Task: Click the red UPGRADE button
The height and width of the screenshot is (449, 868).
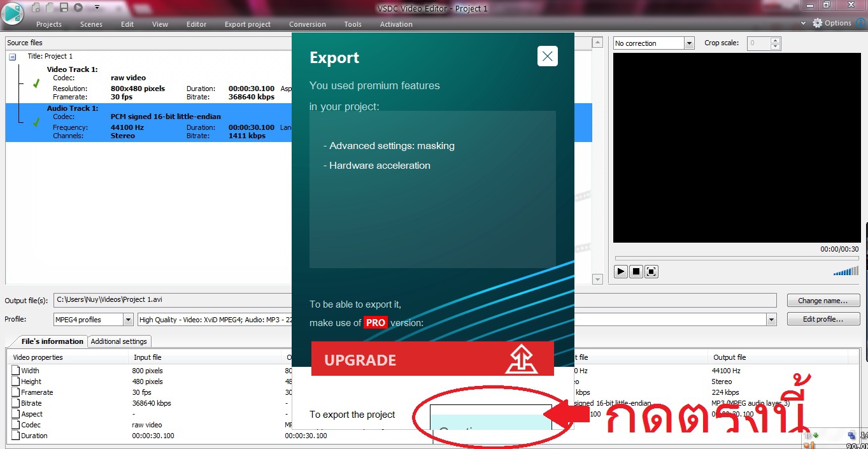Action: 432,359
